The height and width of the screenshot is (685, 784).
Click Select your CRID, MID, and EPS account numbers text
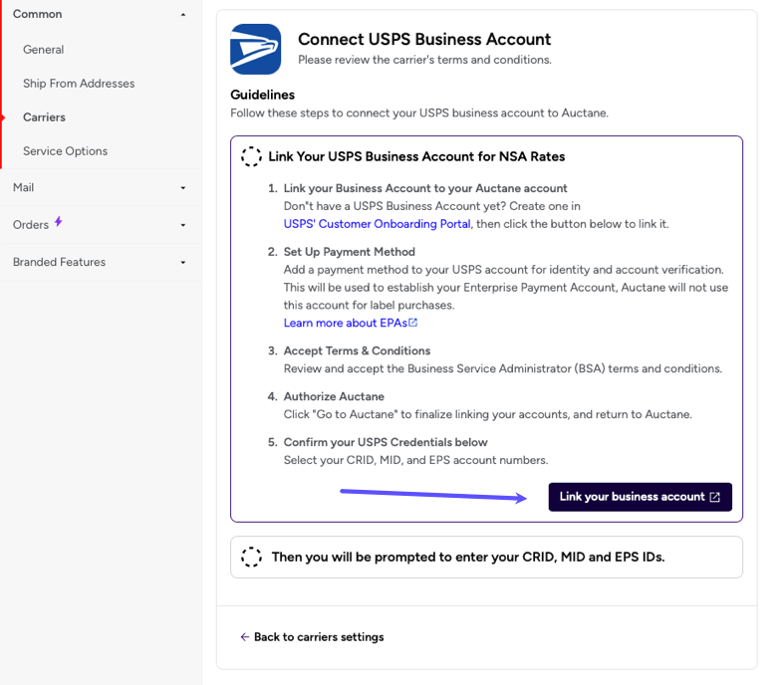pos(416,460)
